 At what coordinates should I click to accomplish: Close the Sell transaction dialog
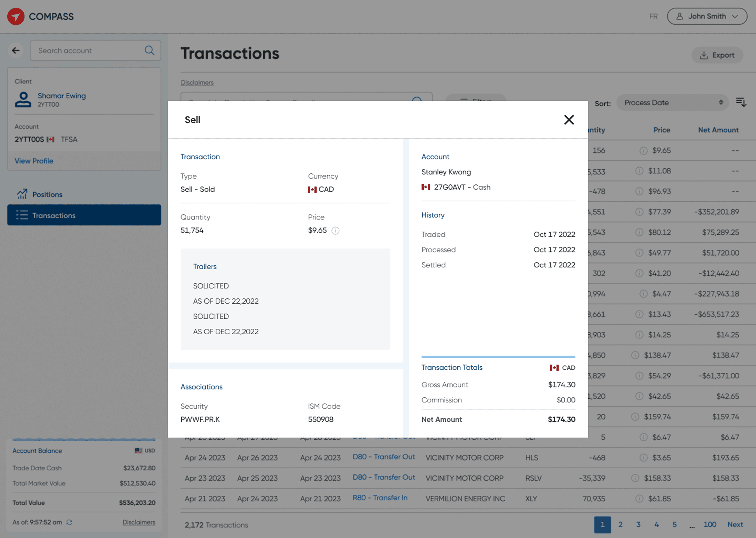point(569,120)
